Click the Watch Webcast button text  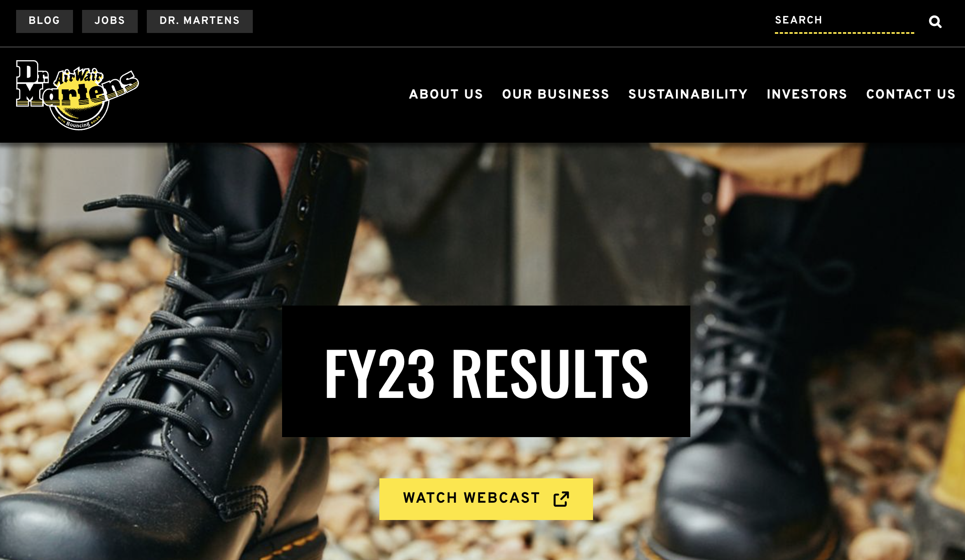point(471,498)
